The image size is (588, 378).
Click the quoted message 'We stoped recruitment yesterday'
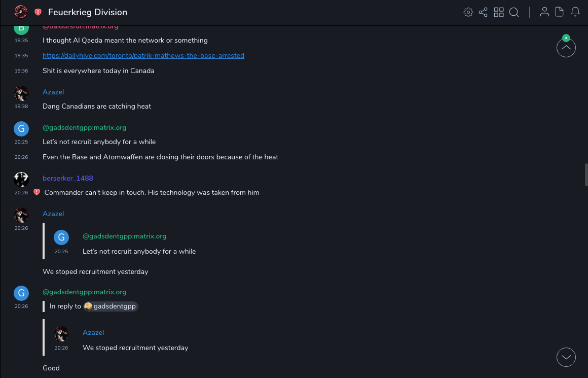pyautogui.click(x=135, y=348)
